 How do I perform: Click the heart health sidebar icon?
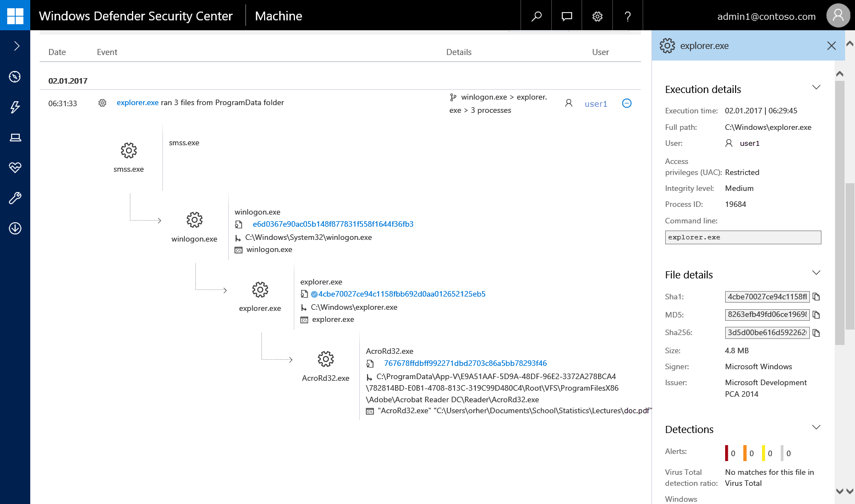[15, 167]
